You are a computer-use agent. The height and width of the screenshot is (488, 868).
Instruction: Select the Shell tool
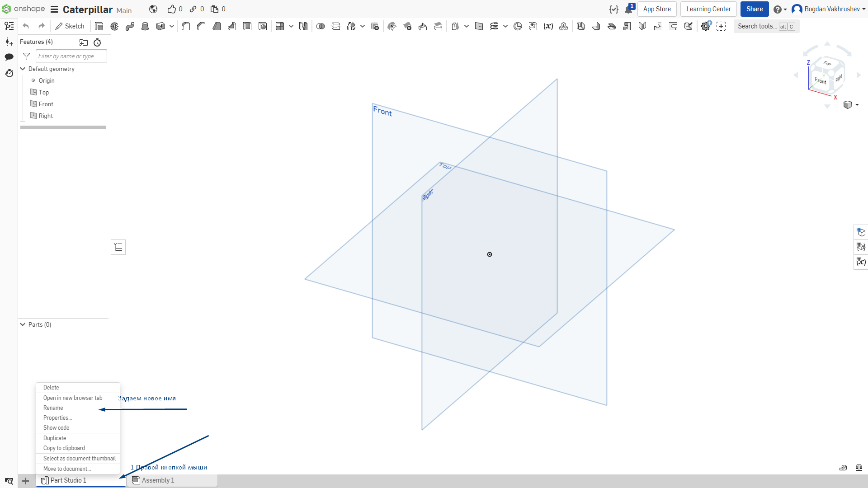(247, 26)
